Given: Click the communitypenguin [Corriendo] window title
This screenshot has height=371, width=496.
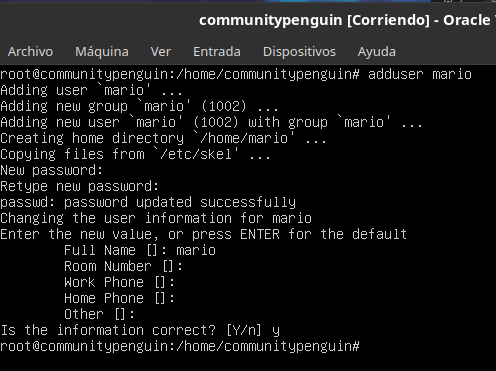Looking at the screenshot, I should [x=347, y=20].
